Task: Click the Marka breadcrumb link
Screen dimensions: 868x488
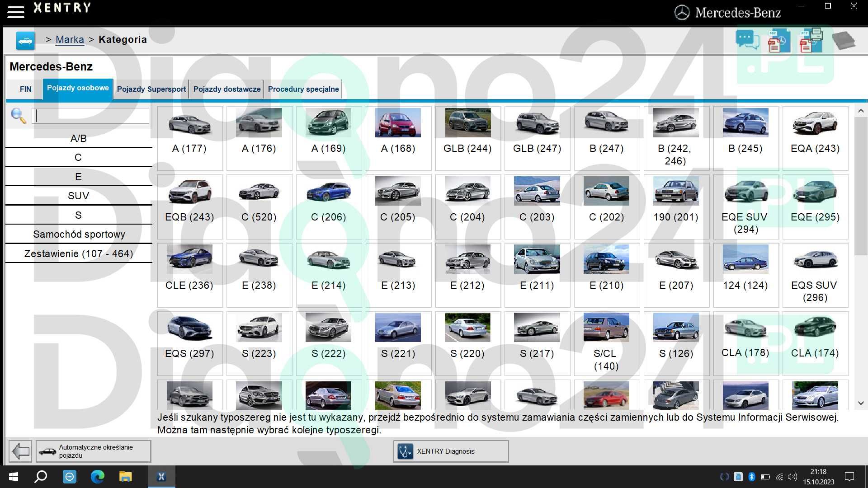Action: [x=70, y=40]
